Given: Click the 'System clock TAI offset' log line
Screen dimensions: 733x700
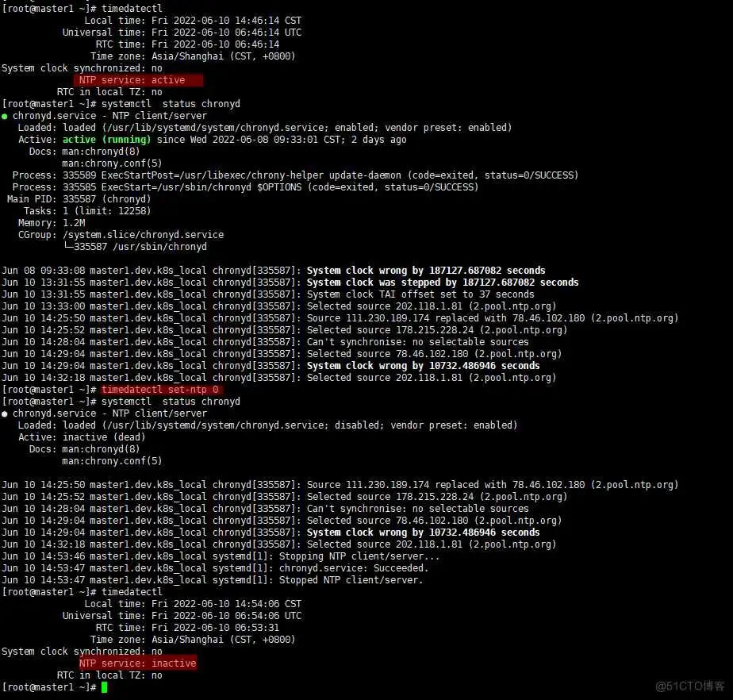Looking at the screenshot, I should pos(420,294).
